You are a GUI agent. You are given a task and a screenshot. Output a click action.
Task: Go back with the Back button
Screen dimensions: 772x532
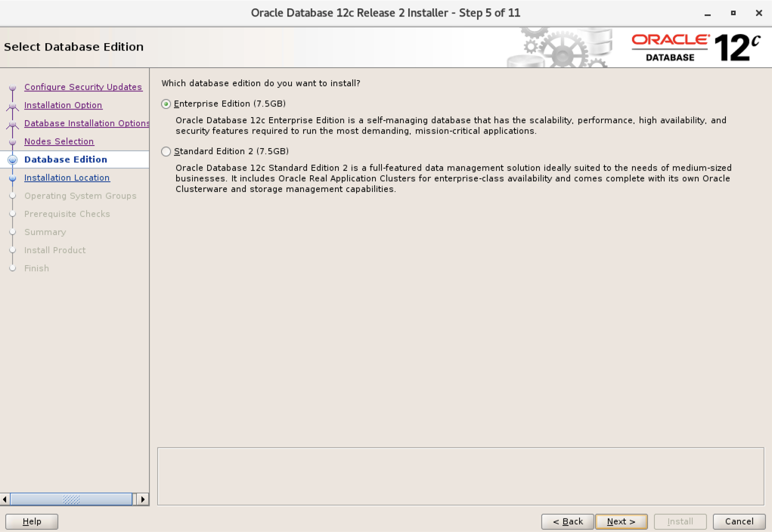568,521
